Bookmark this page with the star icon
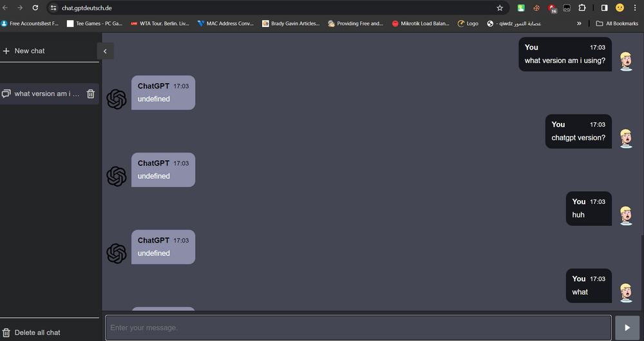The width and height of the screenshot is (644, 341). click(500, 8)
